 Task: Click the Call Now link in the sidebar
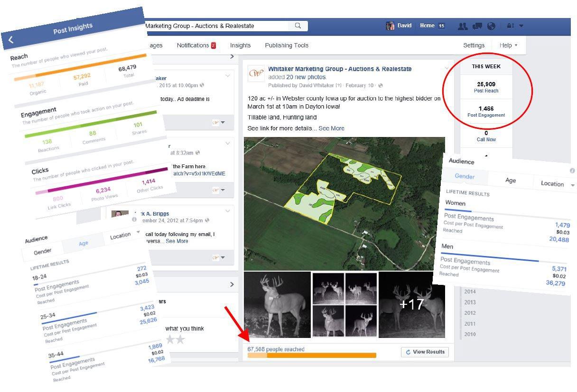point(486,139)
